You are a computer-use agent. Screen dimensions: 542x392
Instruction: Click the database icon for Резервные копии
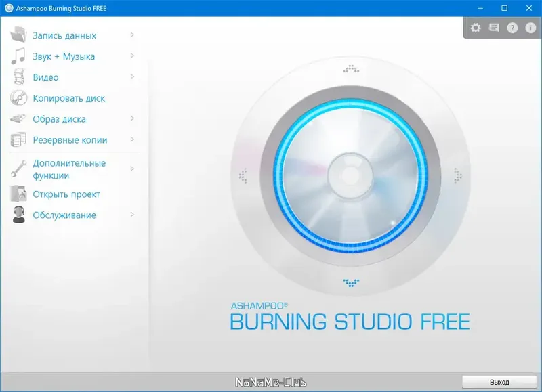click(x=19, y=139)
